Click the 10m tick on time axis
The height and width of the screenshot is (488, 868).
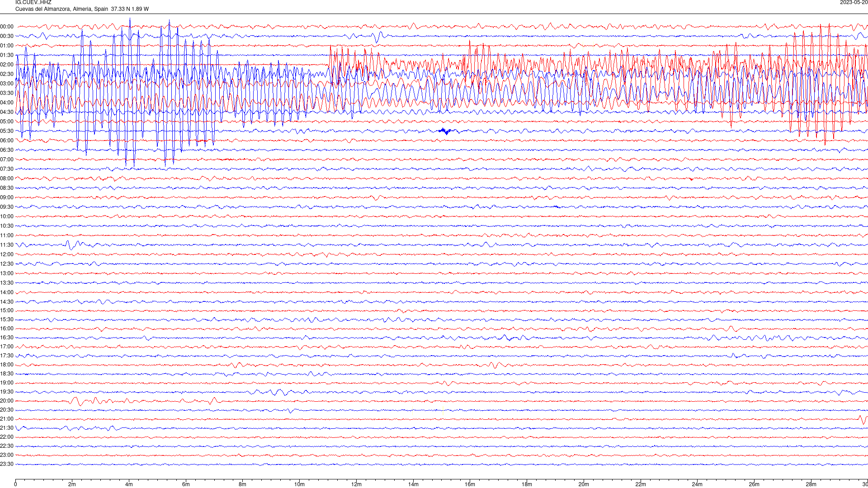click(299, 484)
